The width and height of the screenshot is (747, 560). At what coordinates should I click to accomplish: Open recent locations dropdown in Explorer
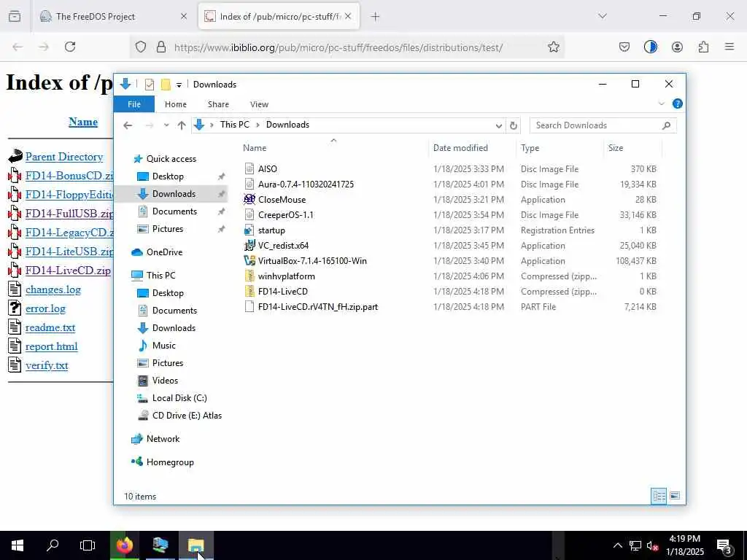[x=166, y=125]
